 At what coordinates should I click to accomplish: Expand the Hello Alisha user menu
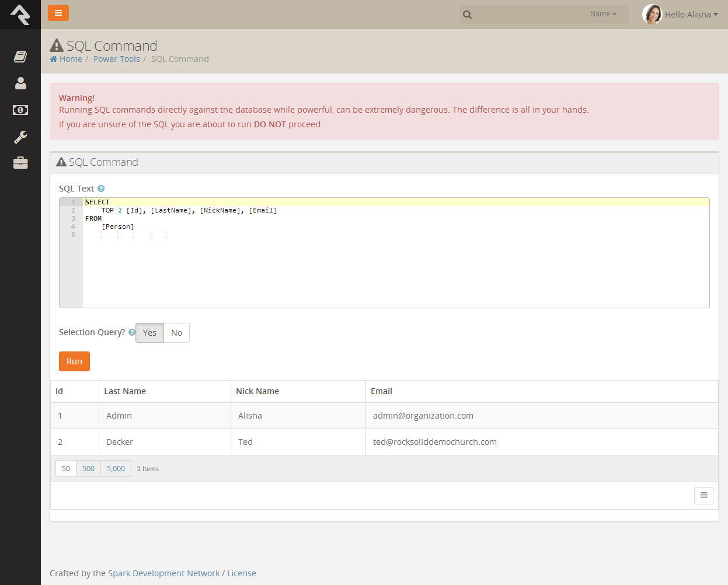click(x=691, y=15)
